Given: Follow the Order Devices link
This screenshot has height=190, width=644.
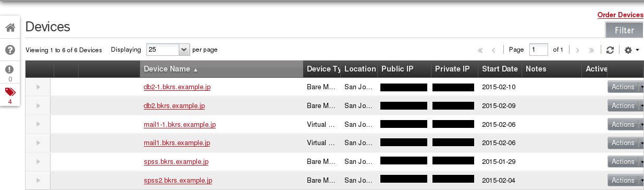Looking at the screenshot, I should pos(621,15).
